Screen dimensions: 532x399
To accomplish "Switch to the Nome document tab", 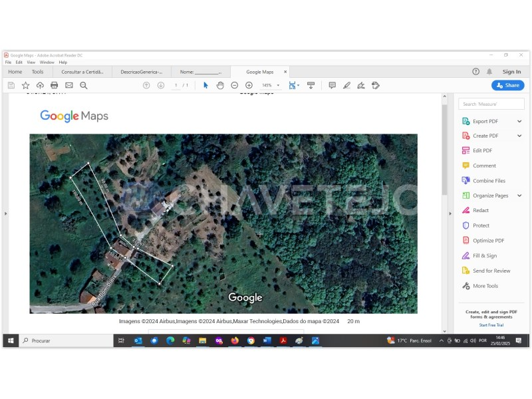I will point(201,72).
